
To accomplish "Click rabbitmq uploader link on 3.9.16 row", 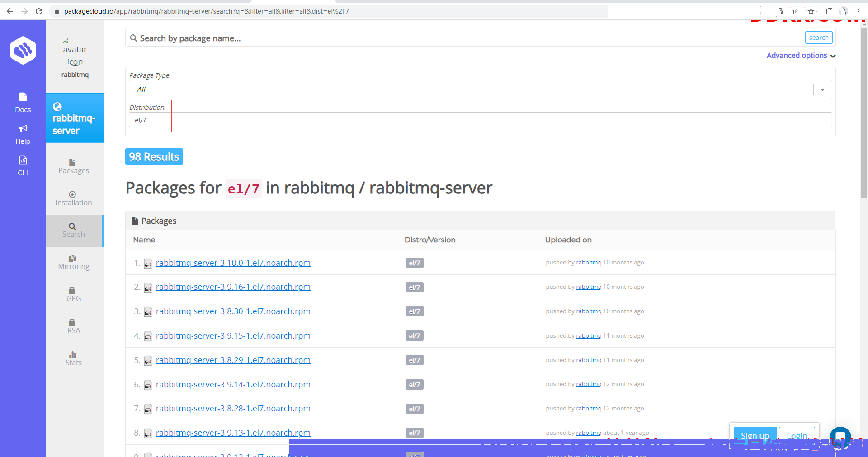I will [x=589, y=287].
